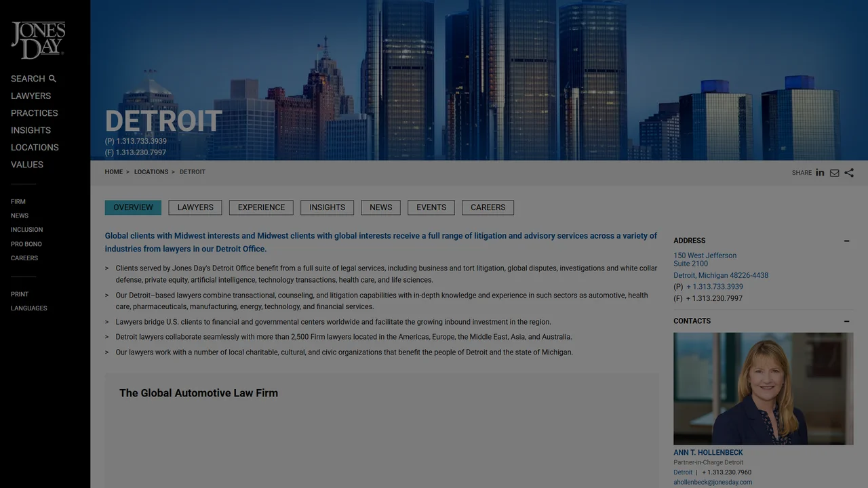
Task: Show the Events tab
Action: 431,207
